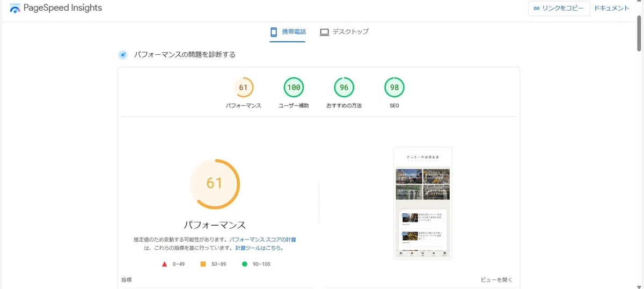Click the link chain icon in copy button
The width and height of the screenshot is (644, 289).
click(x=536, y=9)
